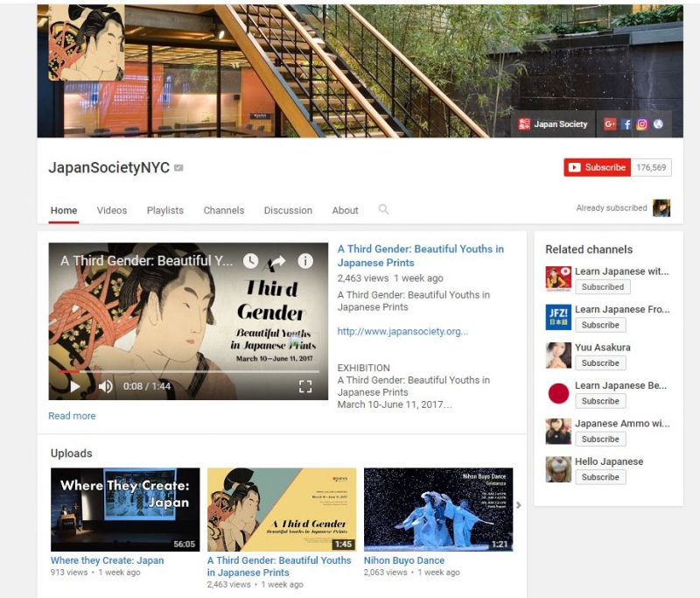The height and width of the screenshot is (598, 700).
Task: Click the red Subscribe button
Action: [x=597, y=167]
